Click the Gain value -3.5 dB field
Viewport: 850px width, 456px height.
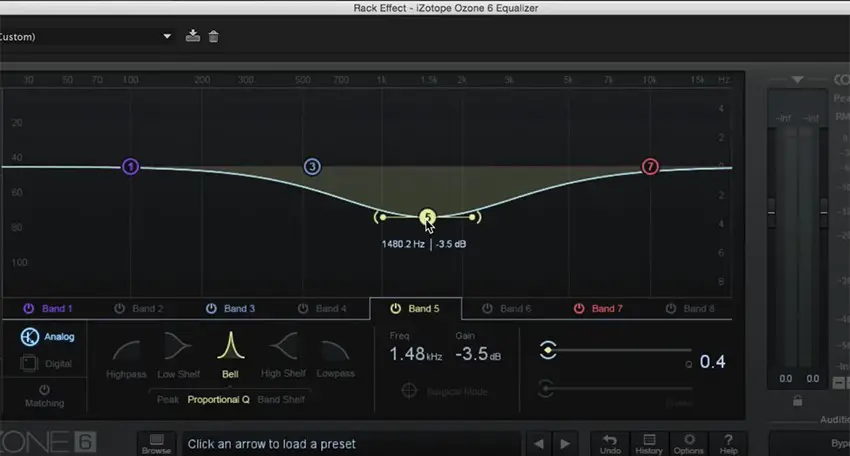click(x=478, y=354)
